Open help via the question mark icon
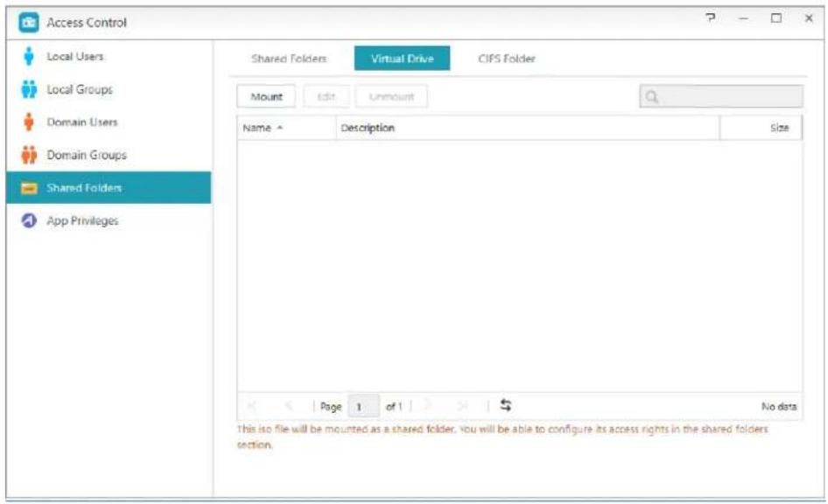828x504 pixels. (711, 18)
